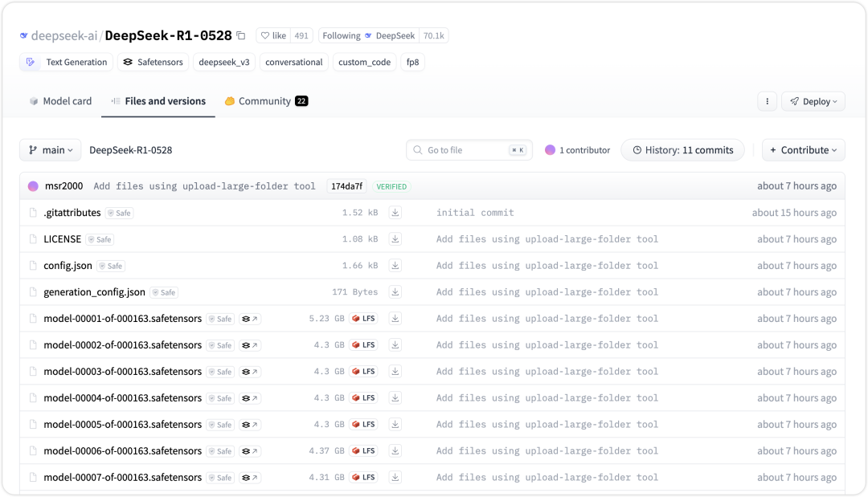868x497 pixels.
Task: Open safetensors viewer for model-00002-of-000163
Action: (250, 345)
